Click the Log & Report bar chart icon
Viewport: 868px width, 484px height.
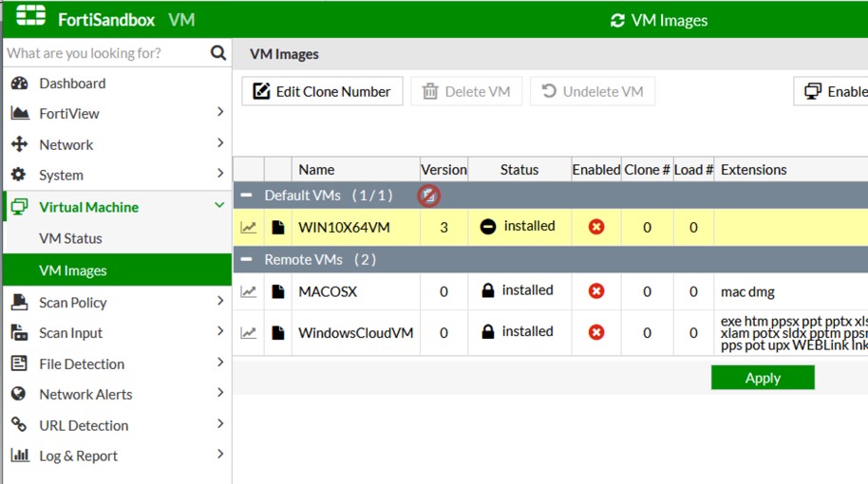(20, 456)
